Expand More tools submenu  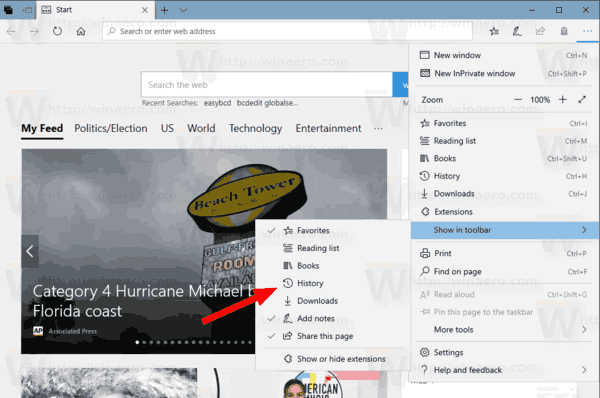(503, 329)
